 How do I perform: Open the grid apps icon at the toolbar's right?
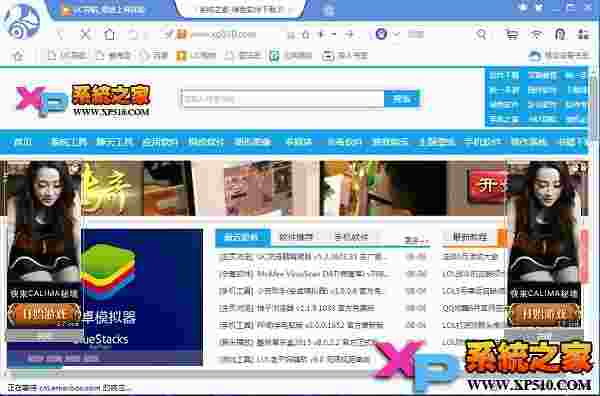[583, 35]
